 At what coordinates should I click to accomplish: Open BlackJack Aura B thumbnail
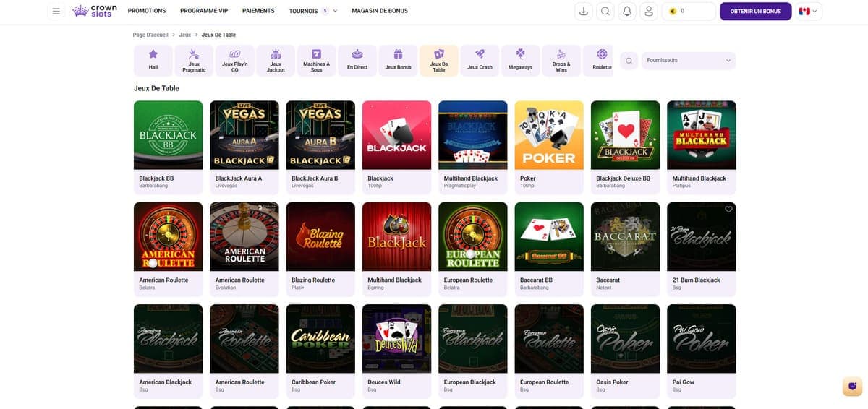pos(320,134)
